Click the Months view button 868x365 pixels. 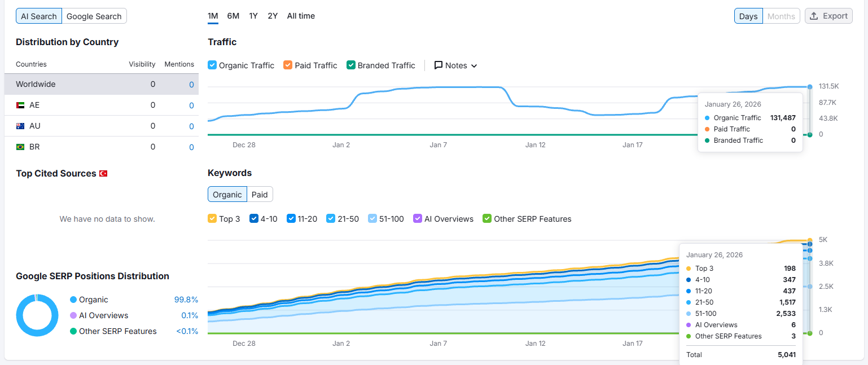coord(781,16)
